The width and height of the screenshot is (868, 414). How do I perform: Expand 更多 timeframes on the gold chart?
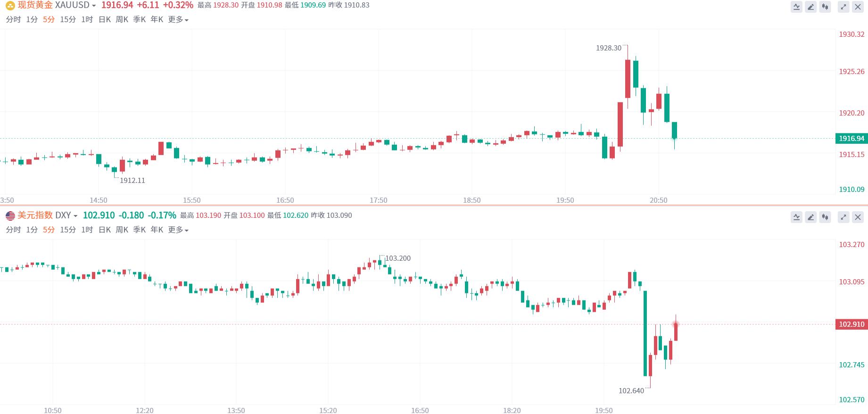pos(178,19)
